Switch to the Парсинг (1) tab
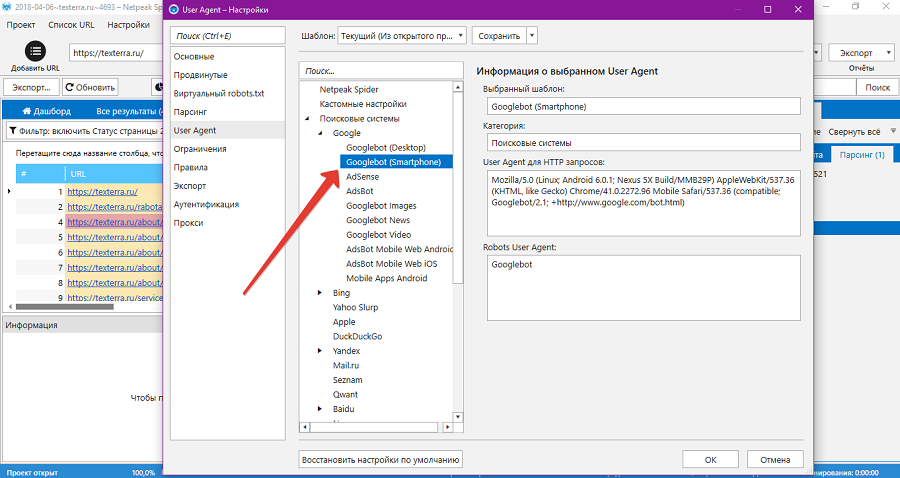Screen dimensions: 900x478 pos(862,155)
